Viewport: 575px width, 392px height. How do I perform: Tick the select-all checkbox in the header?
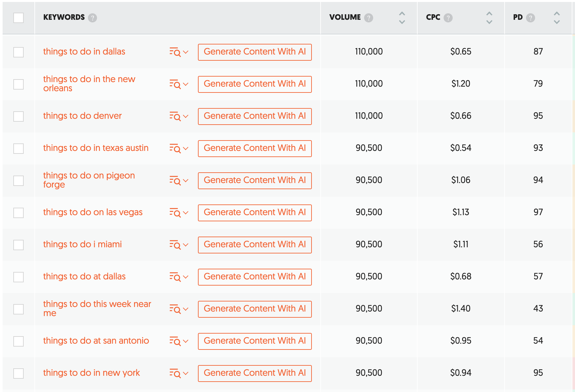18,18
